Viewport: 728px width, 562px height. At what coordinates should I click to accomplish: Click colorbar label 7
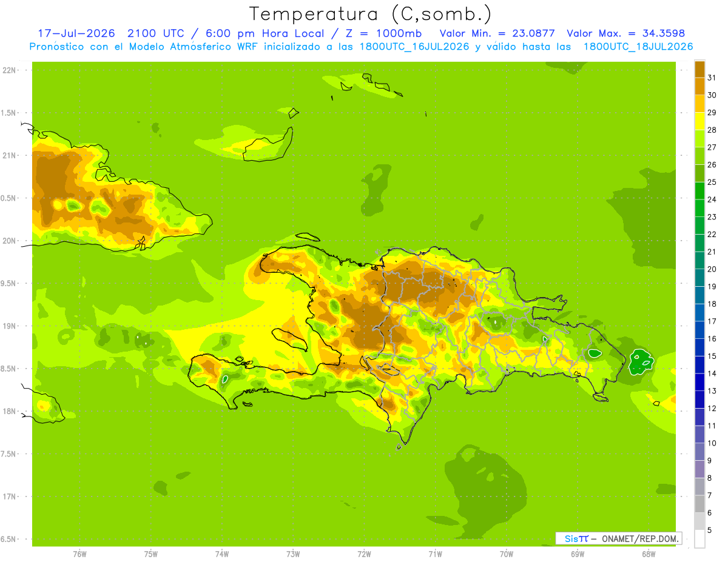[709, 495]
